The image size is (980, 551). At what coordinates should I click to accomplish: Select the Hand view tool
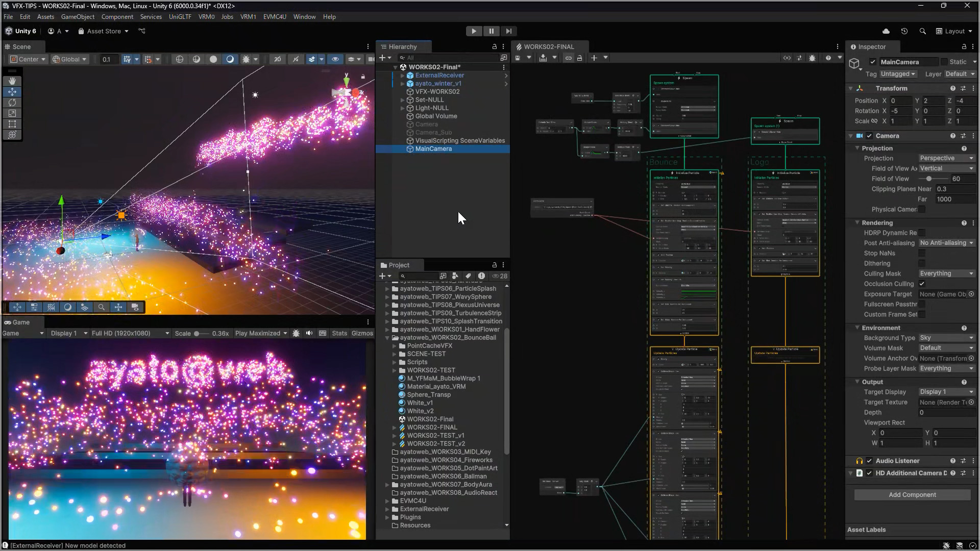pyautogui.click(x=12, y=81)
